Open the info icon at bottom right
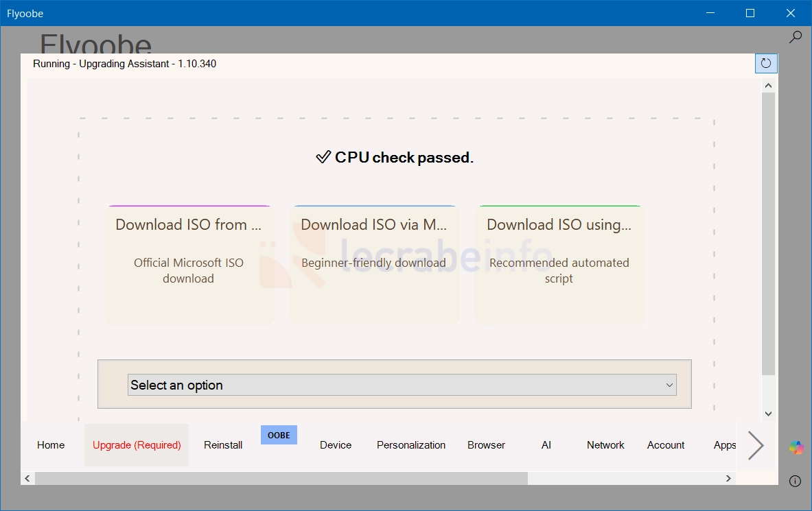The image size is (812, 511). [795, 481]
